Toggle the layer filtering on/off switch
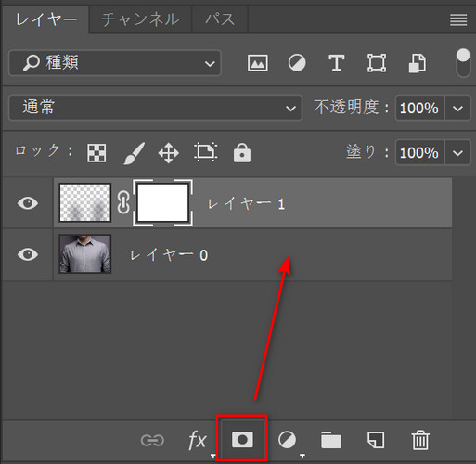This screenshot has width=476, height=464. point(463,63)
